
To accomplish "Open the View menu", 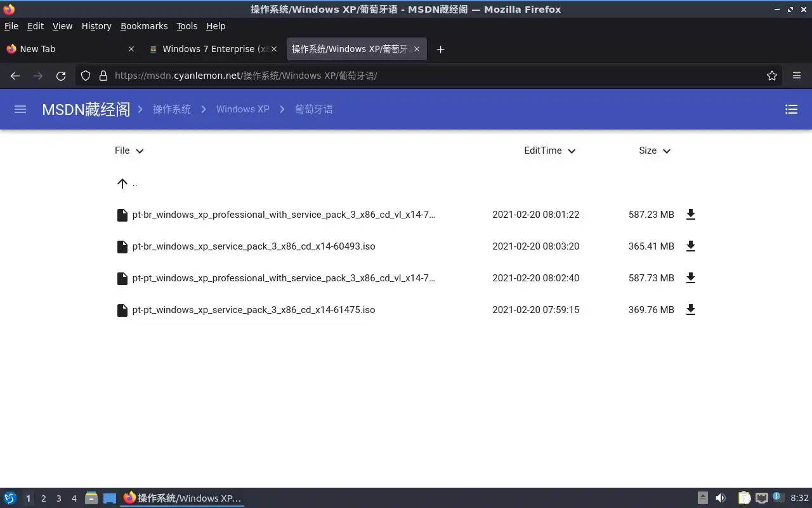I will pyautogui.click(x=62, y=26).
